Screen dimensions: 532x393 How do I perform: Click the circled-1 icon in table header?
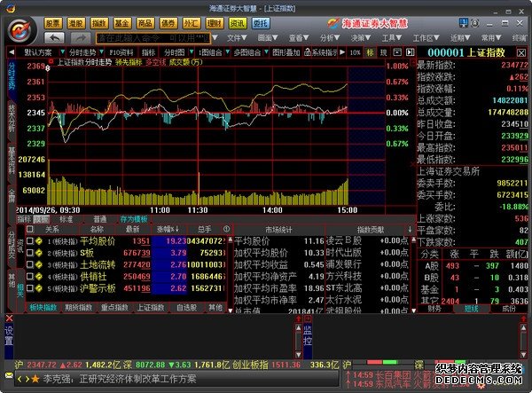226,229
